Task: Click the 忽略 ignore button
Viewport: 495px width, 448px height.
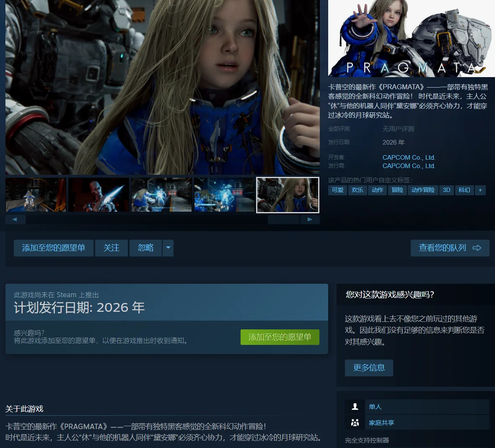Action: [145, 248]
